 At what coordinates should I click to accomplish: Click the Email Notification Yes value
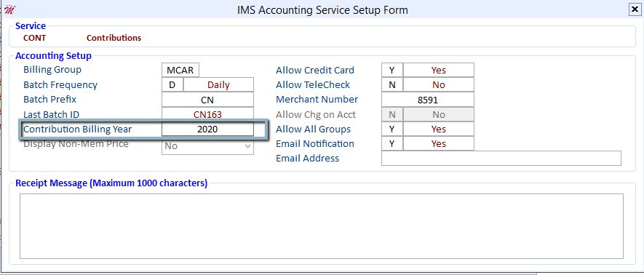(x=439, y=143)
